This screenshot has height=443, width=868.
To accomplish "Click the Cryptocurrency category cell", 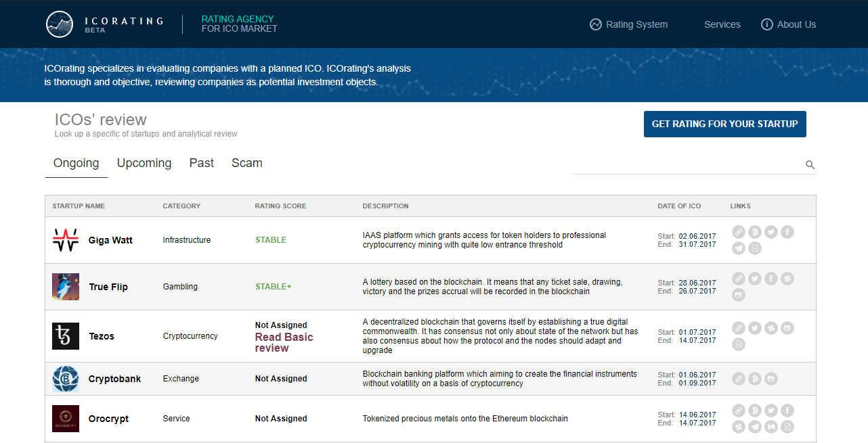I will click(x=190, y=336).
